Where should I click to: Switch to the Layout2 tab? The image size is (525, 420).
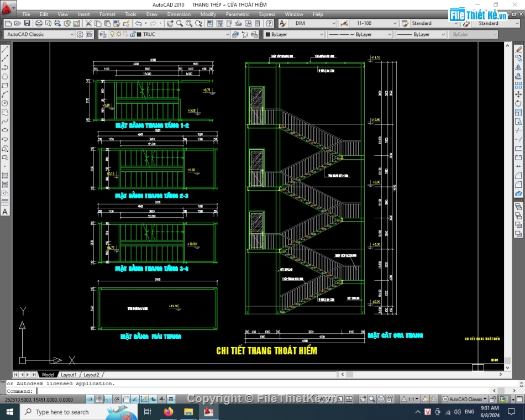tap(91, 375)
